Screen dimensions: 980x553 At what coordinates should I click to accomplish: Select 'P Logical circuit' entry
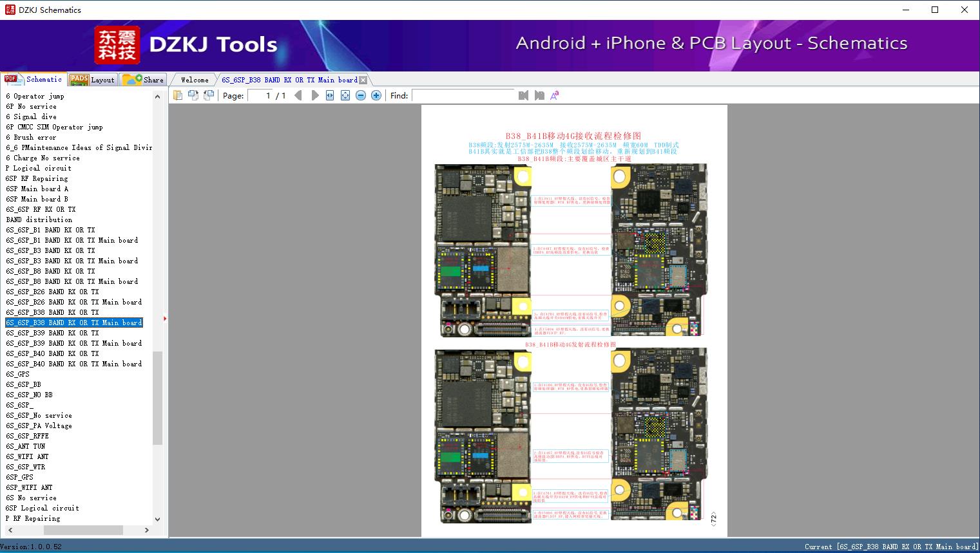(39, 168)
